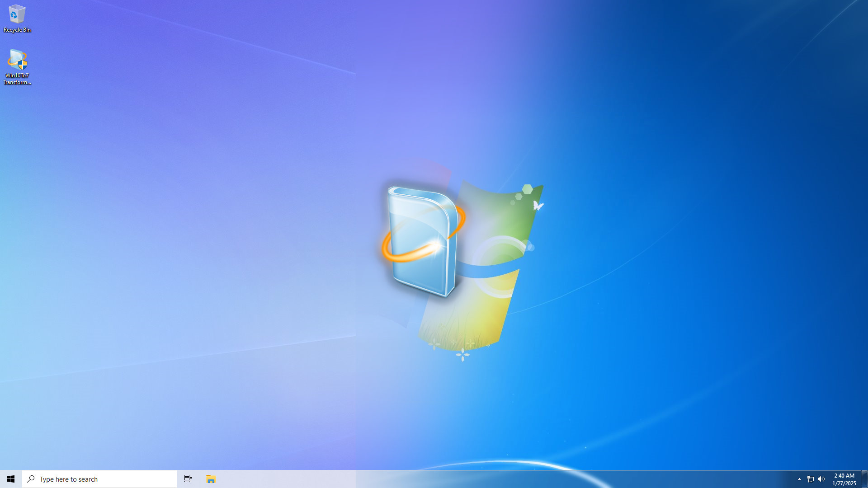Open Task View from the taskbar
Viewport: 868px width, 488px height.
tap(188, 479)
